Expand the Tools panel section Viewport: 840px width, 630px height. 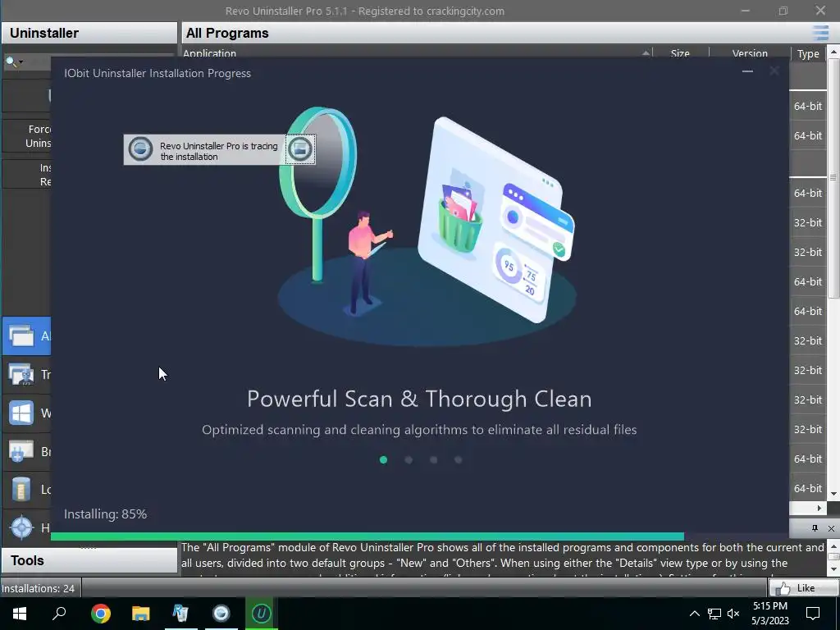(x=89, y=560)
